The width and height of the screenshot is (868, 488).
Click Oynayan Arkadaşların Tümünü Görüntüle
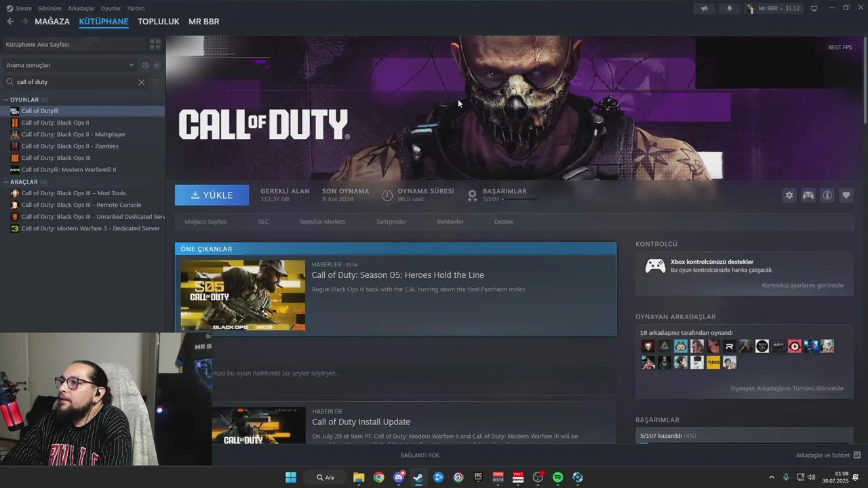click(787, 388)
